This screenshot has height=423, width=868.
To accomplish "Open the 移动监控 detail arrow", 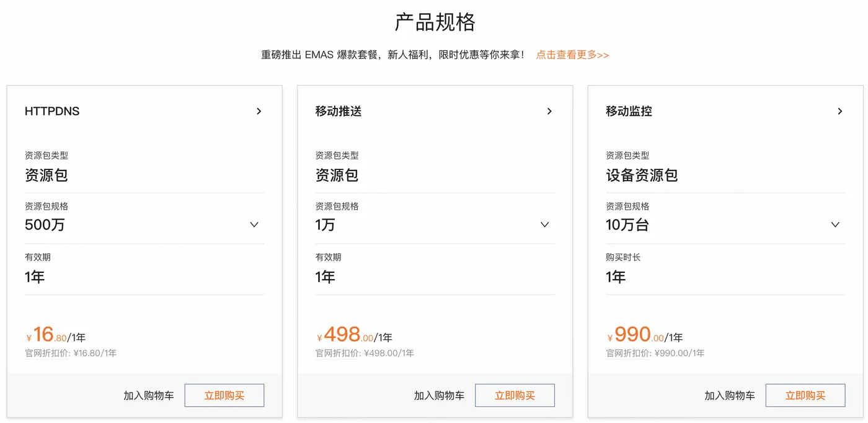I will 839,111.
